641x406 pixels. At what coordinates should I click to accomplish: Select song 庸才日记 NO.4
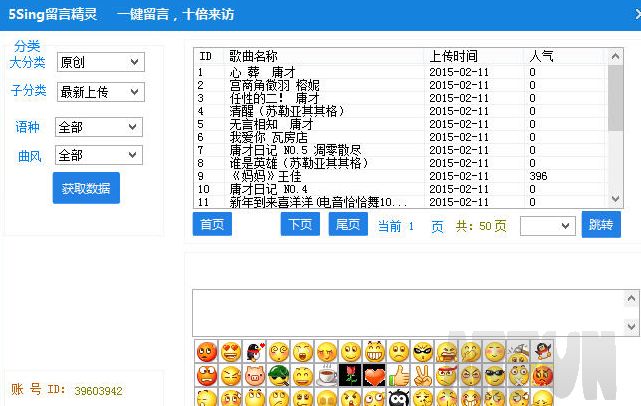pos(400,189)
